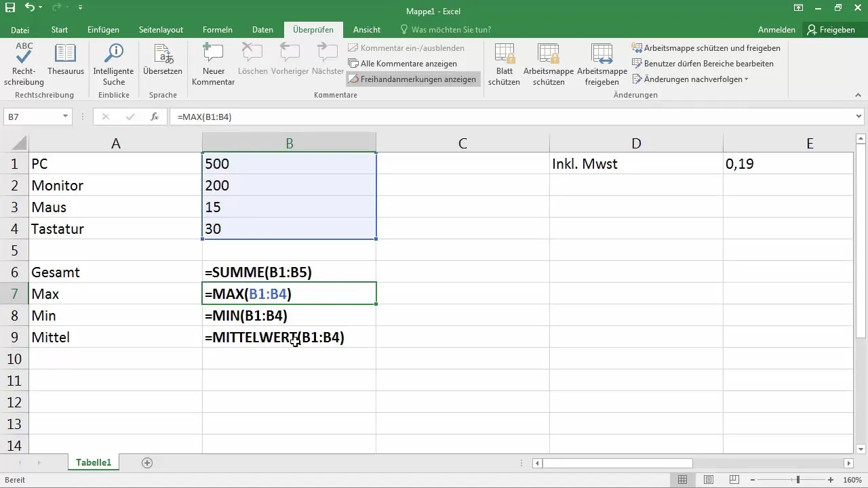The image size is (868, 488).
Task: Select the Tabelle1 sheet tab
Action: pos(94,463)
